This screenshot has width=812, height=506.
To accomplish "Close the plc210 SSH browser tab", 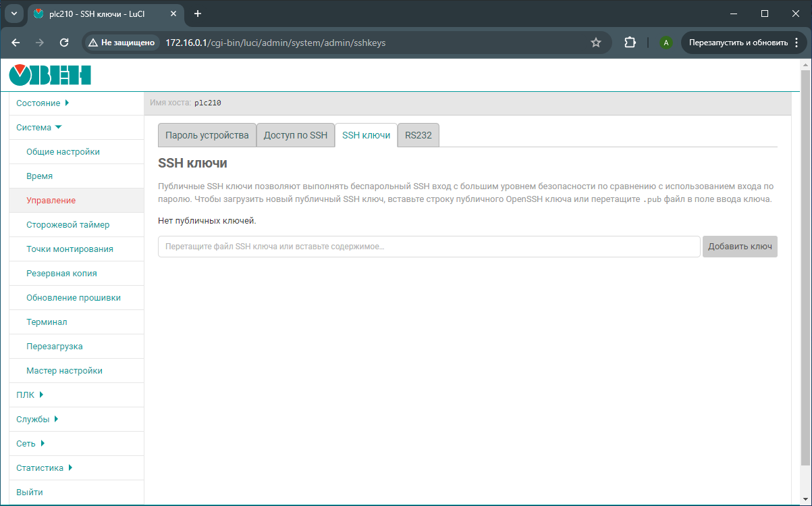I will [x=175, y=14].
